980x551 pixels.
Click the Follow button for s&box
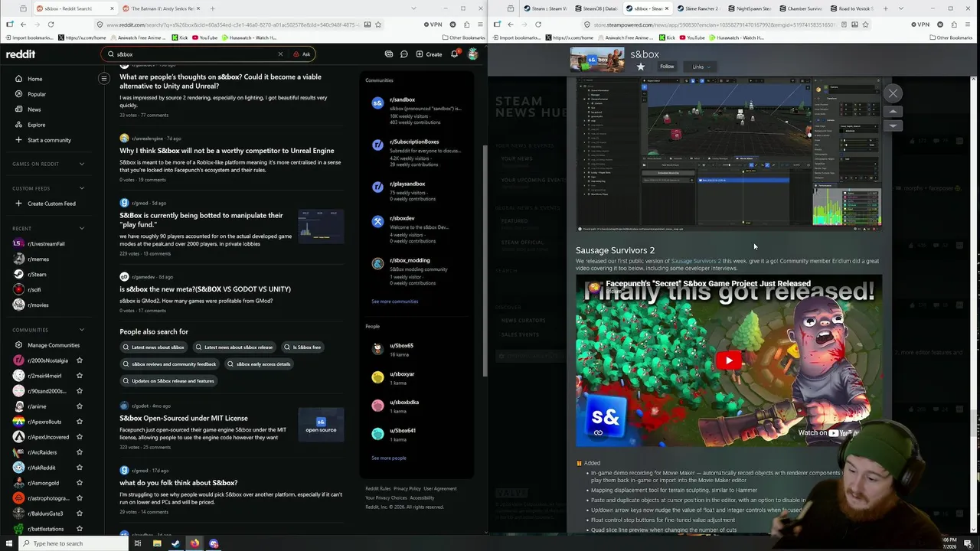[667, 67]
